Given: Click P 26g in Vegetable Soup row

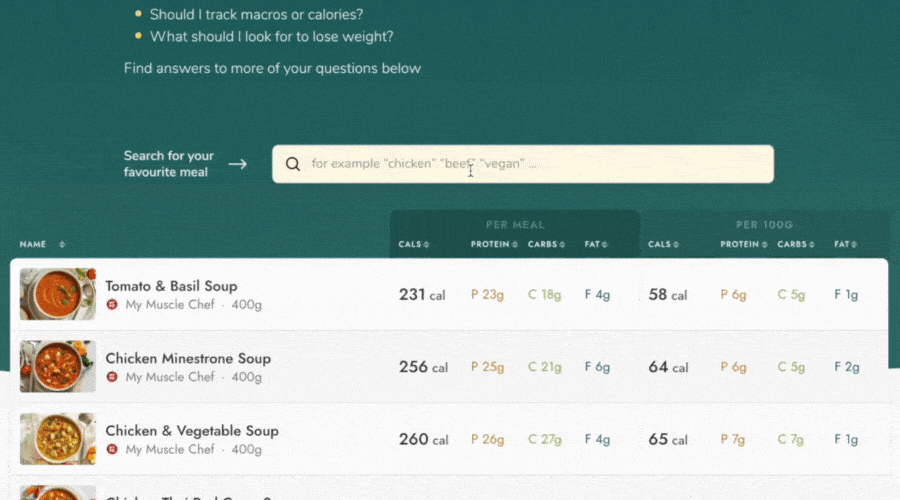Looking at the screenshot, I should click(487, 440).
